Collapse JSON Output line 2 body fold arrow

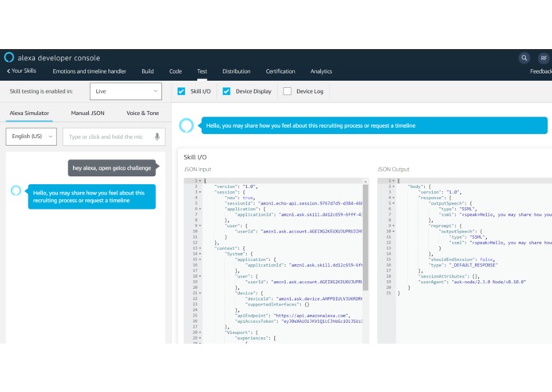394,186
